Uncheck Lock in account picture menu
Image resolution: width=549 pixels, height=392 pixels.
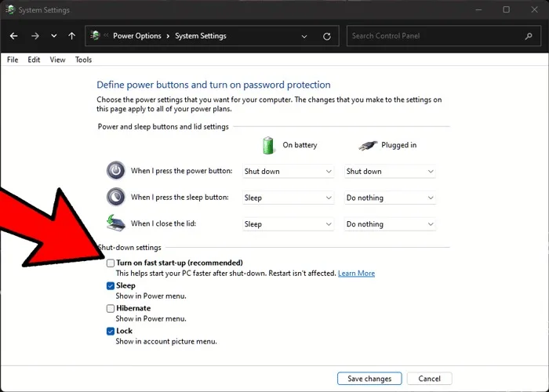[111, 332]
